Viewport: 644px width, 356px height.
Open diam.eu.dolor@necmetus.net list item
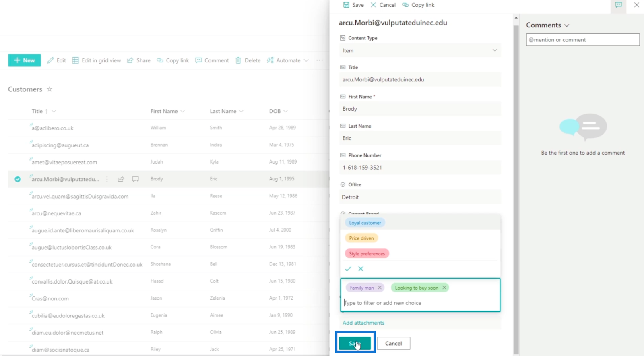point(68,333)
